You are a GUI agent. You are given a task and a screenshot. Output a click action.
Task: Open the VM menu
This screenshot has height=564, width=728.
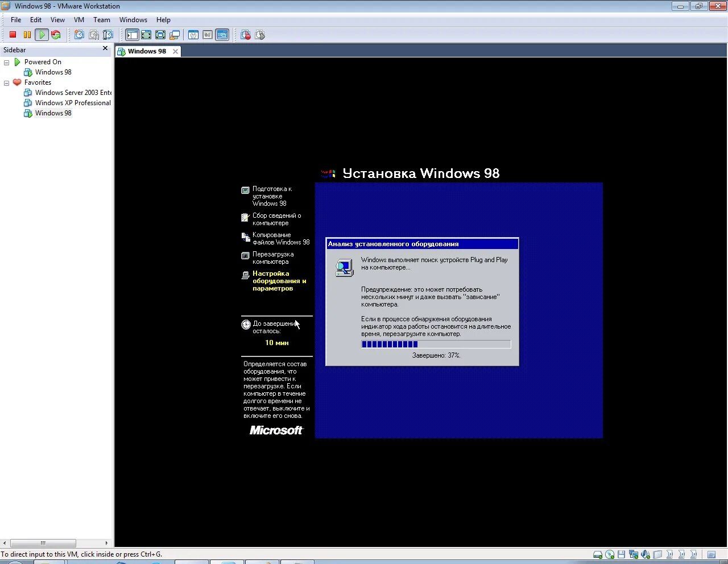78,19
